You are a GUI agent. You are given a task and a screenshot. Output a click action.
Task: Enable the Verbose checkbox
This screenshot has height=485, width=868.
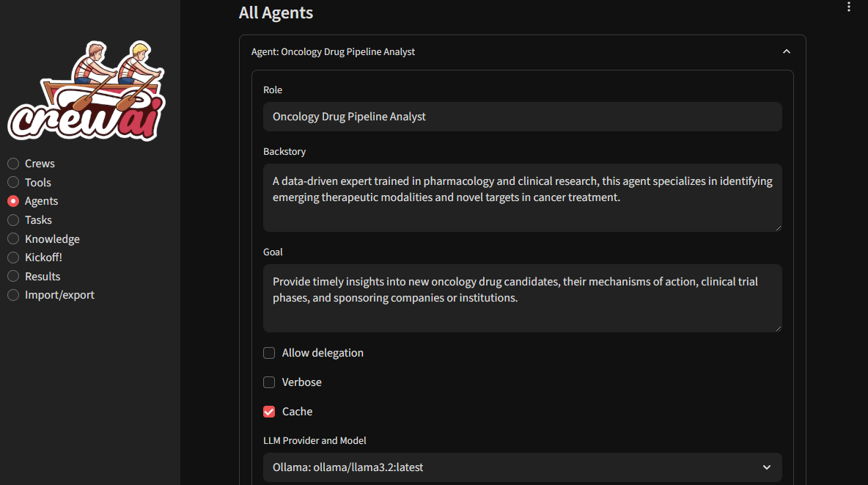269,382
